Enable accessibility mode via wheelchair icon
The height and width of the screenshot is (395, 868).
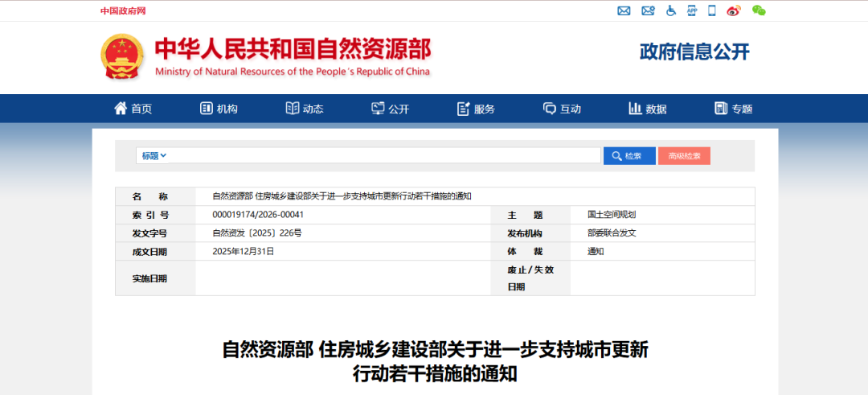pos(671,10)
